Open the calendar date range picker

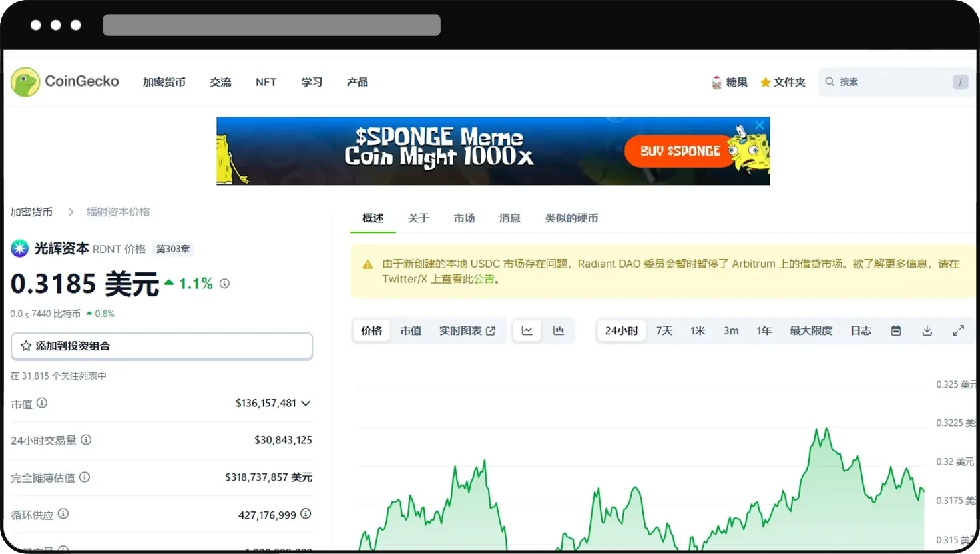896,331
